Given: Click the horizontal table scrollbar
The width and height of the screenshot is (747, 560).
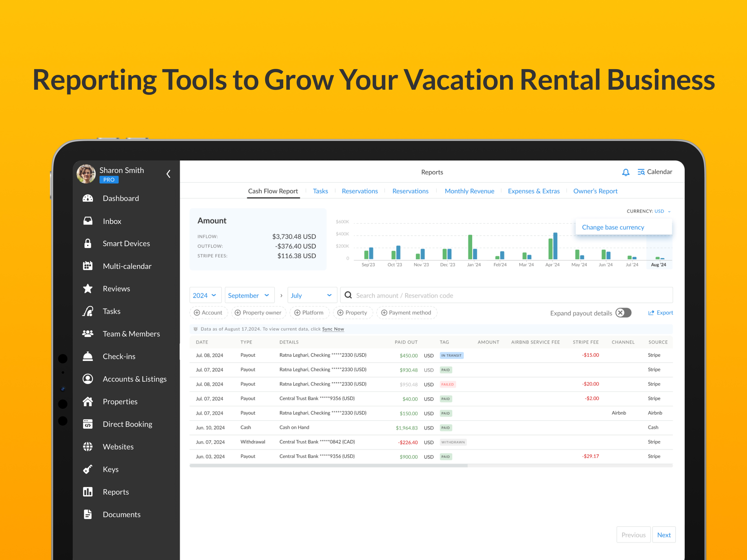Looking at the screenshot, I should [328, 466].
